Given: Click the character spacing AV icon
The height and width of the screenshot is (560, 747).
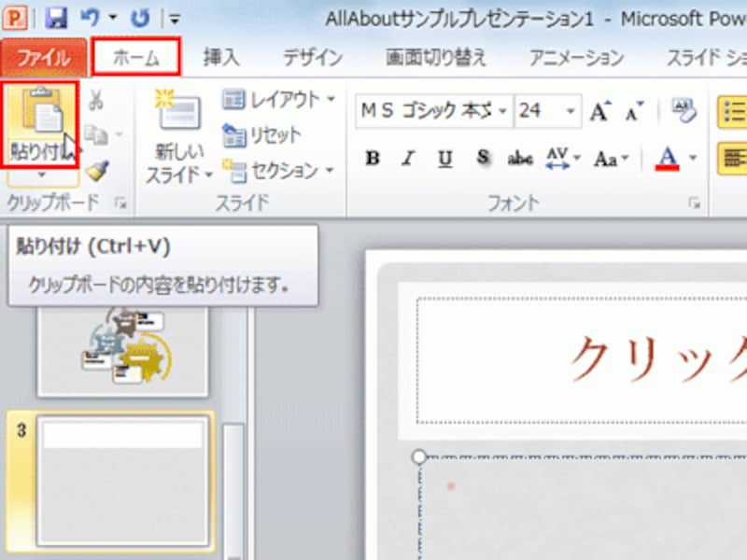Looking at the screenshot, I should (x=557, y=158).
